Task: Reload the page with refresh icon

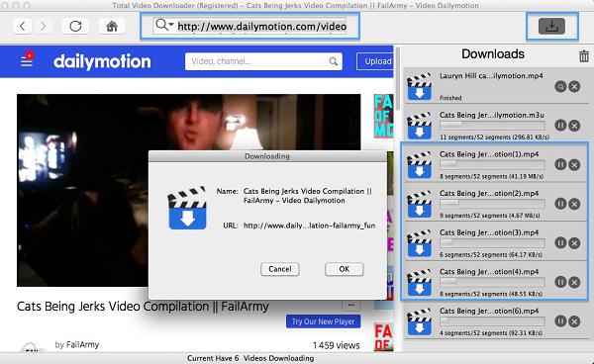Action: 76,26
